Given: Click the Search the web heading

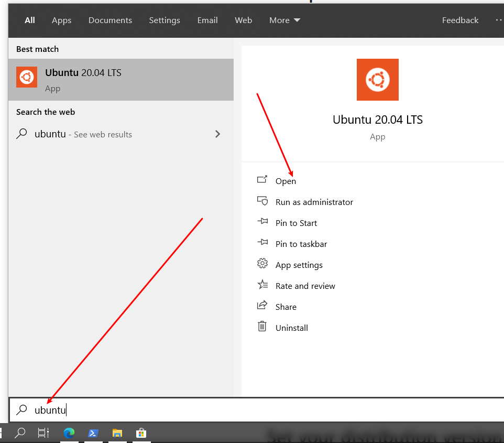Looking at the screenshot, I should pyautogui.click(x=46, y=112).
